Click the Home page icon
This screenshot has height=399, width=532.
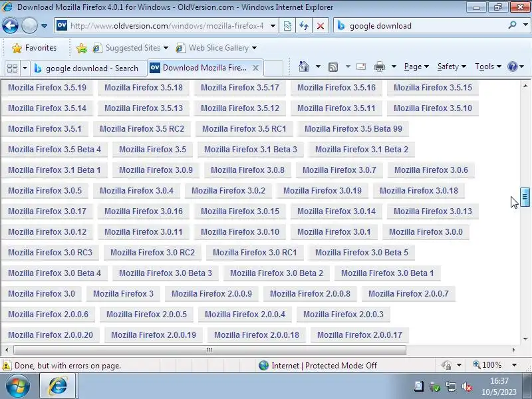pos(304,66)
